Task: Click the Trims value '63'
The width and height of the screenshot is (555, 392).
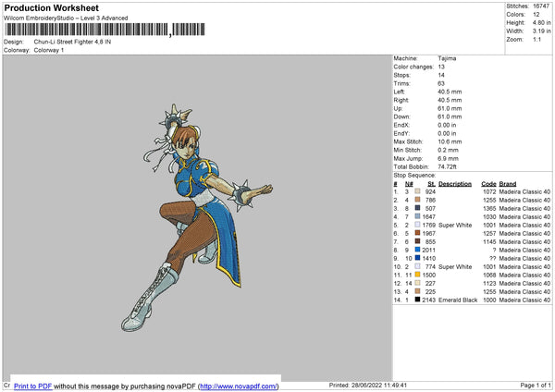Action: tap(441, 83)
